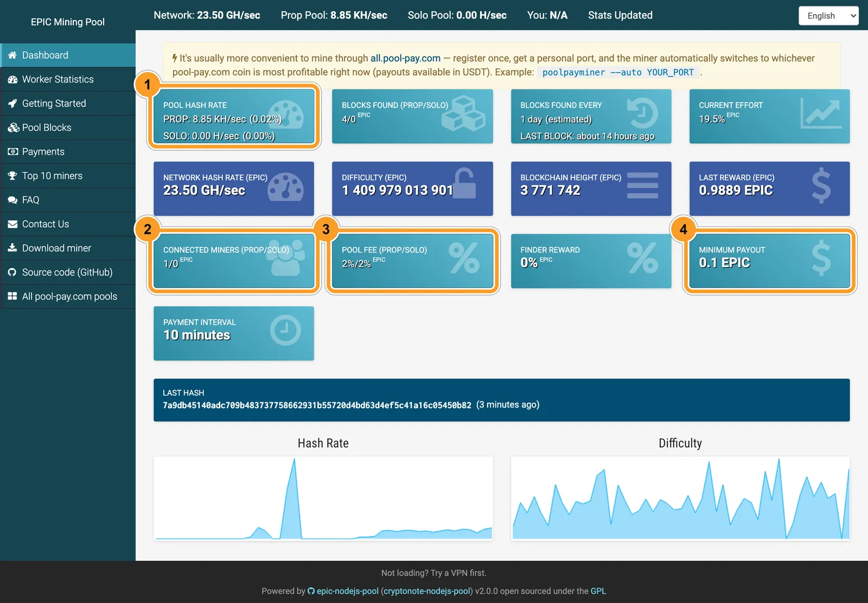Click the All pool-pay.com pools grid icon

(12, 296)
